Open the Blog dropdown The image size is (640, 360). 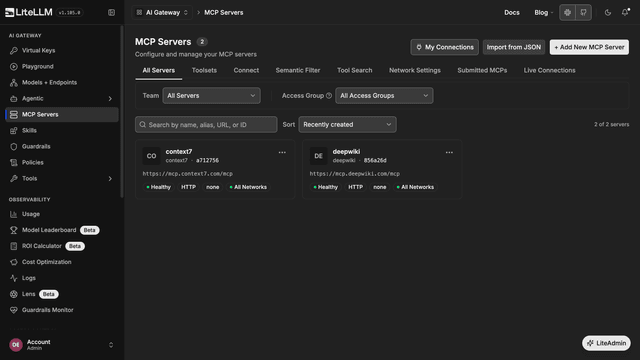click(x=544, y=13)
